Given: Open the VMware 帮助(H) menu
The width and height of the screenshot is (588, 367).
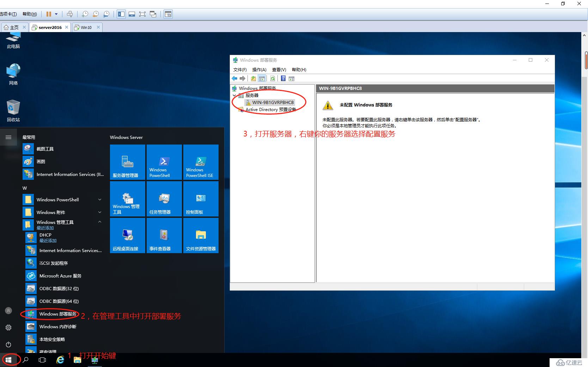Looking at the screenshot, I should 30,14.
